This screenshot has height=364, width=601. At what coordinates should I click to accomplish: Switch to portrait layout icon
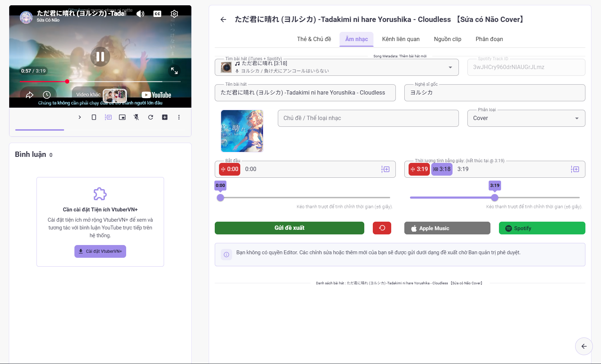coord(94,117)
